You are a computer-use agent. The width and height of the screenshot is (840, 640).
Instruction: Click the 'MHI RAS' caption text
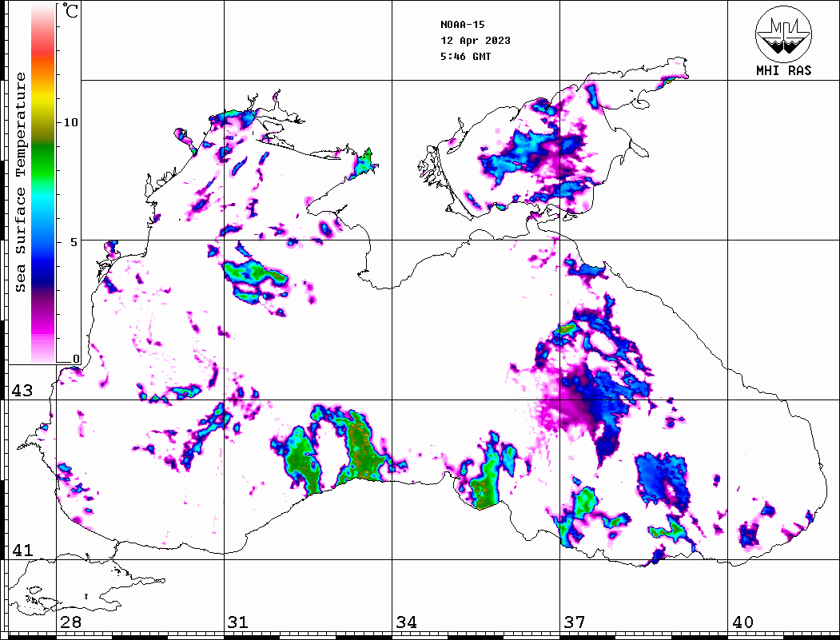coord(783,70)
